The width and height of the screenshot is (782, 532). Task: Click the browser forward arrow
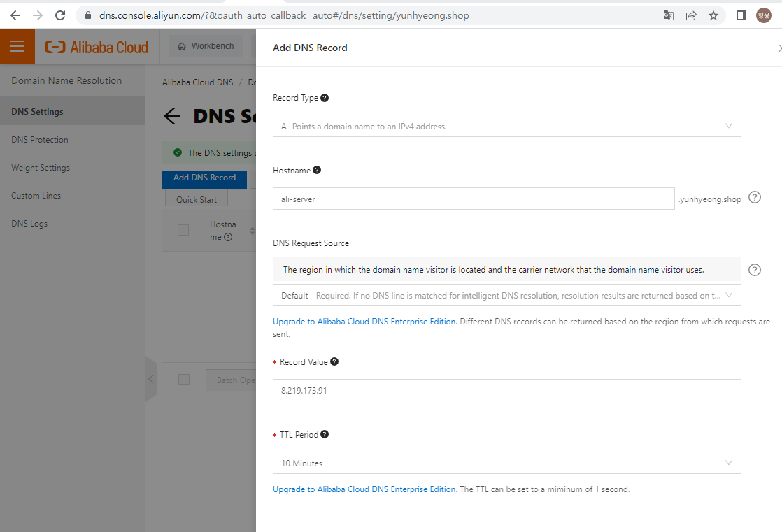tap(38, 15)
